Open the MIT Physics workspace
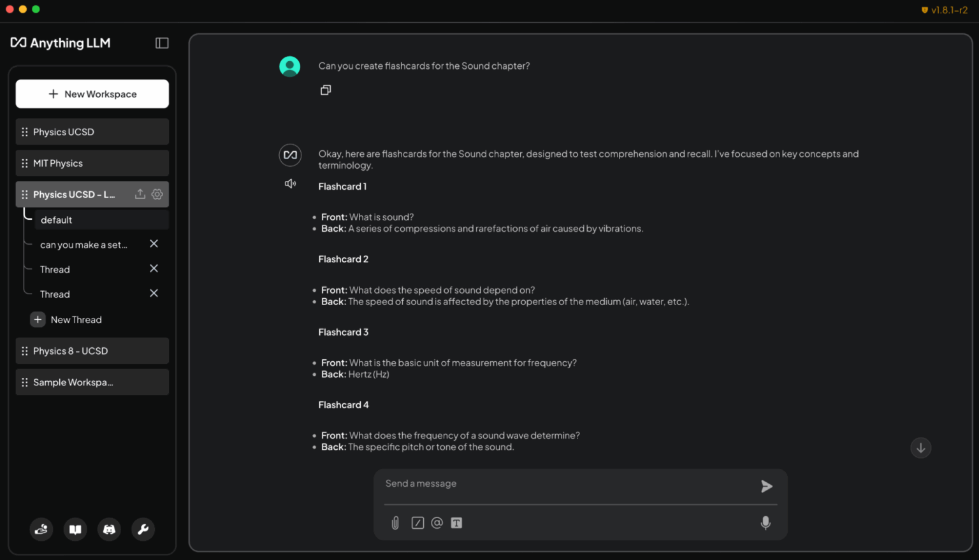Viewport: 979px width, 560px height. [x=92, y=163]
